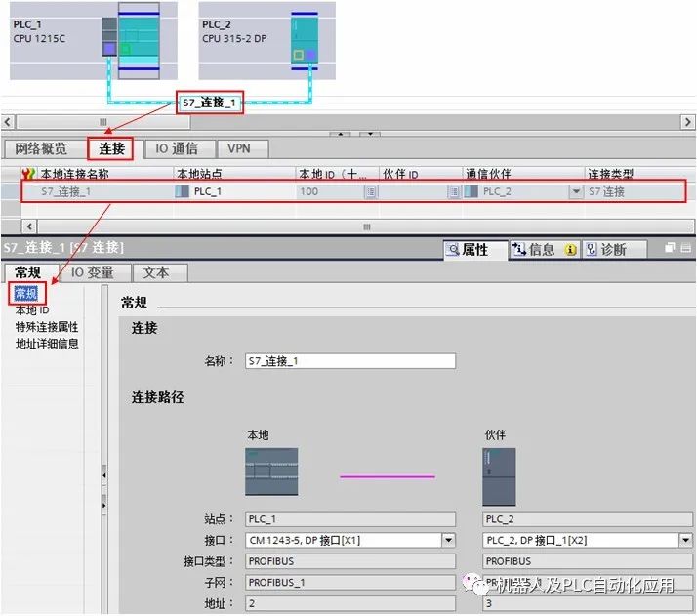Screen dimensions: 697x616
Task: Click the local 子网 field PROFIBUS_1
Action: [x=350, y=582]
